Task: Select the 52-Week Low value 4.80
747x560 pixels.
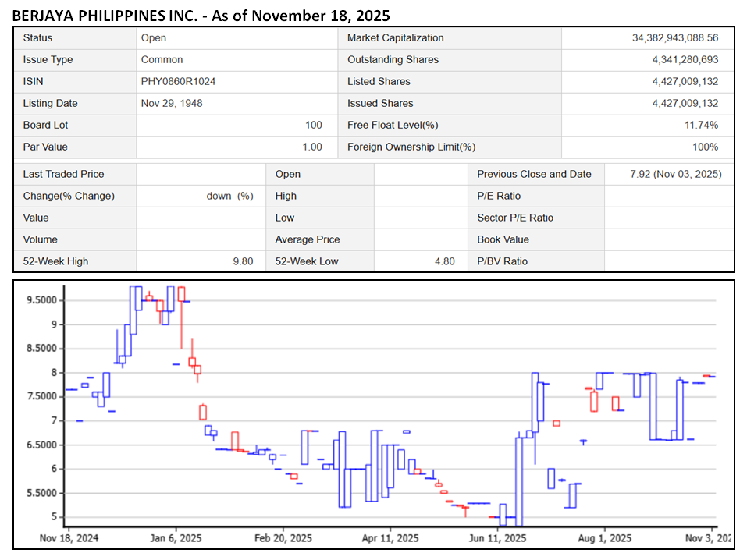Action: (x=444, y=262)
